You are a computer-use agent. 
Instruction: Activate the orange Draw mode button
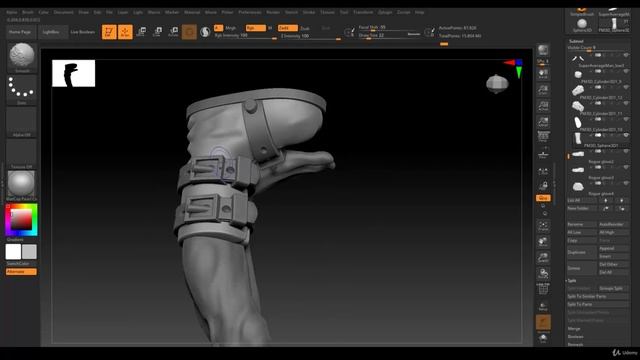[125, 32]
